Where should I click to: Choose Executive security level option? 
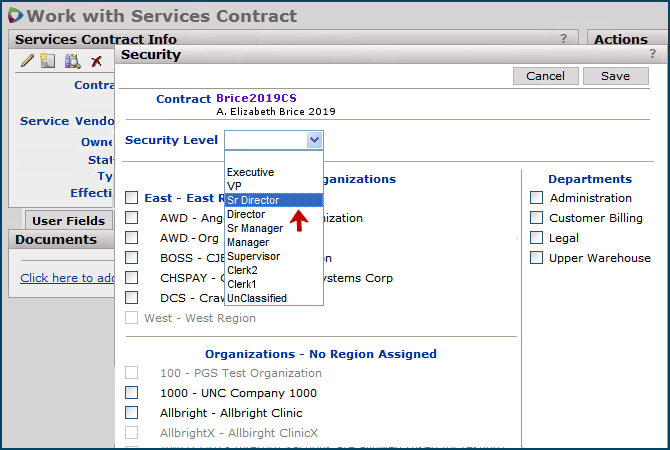250,172
